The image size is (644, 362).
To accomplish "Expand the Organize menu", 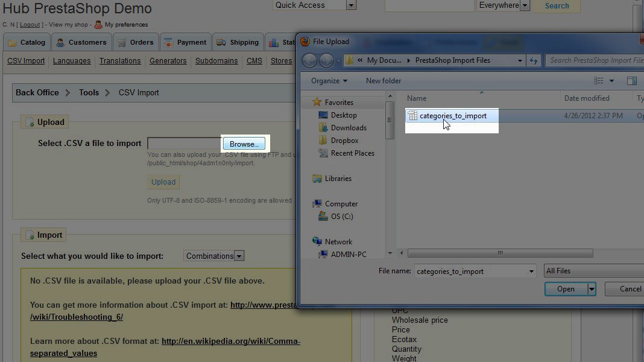I will 329,81.
